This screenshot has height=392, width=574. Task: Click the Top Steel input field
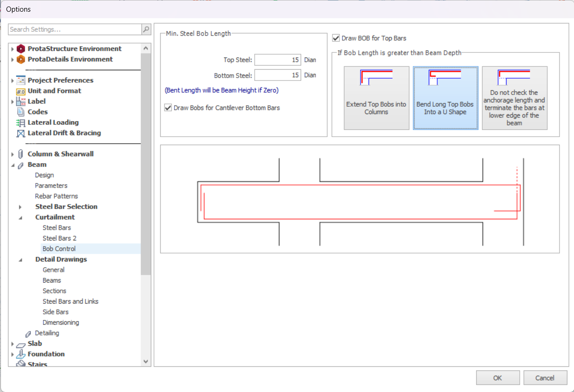pyautogui.click(x=278, y=60)
